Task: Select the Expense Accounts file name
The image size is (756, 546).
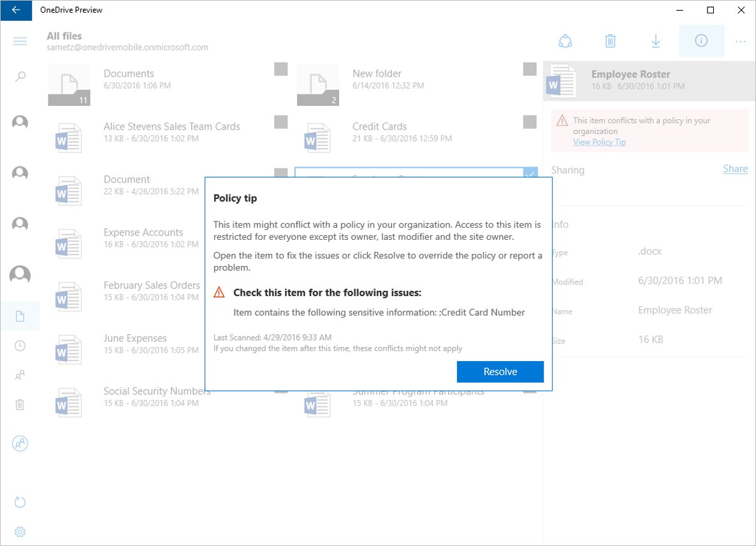Action: point(143,232)
